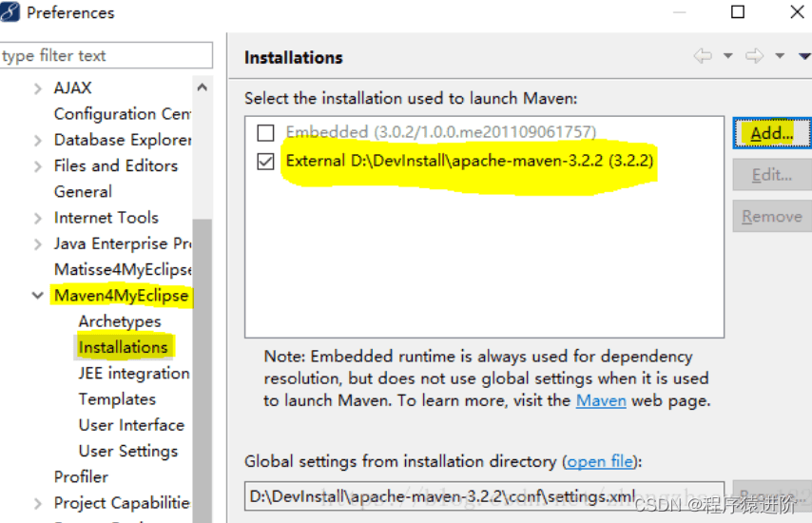Click the Edit... installation button
Screen dimensions: 812x523
click(x=772, y=175)
